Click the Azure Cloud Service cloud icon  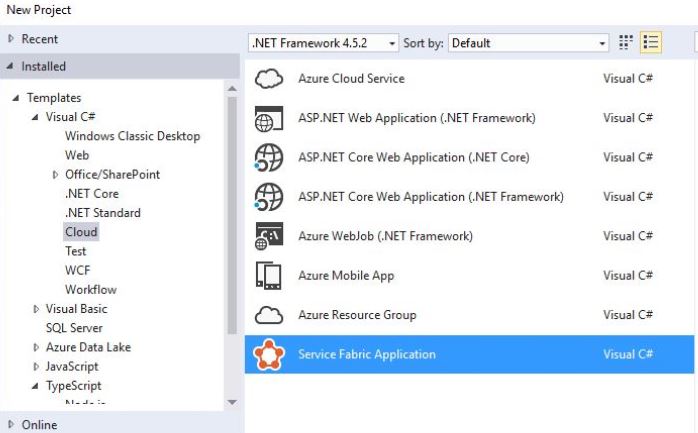(270, 79)
